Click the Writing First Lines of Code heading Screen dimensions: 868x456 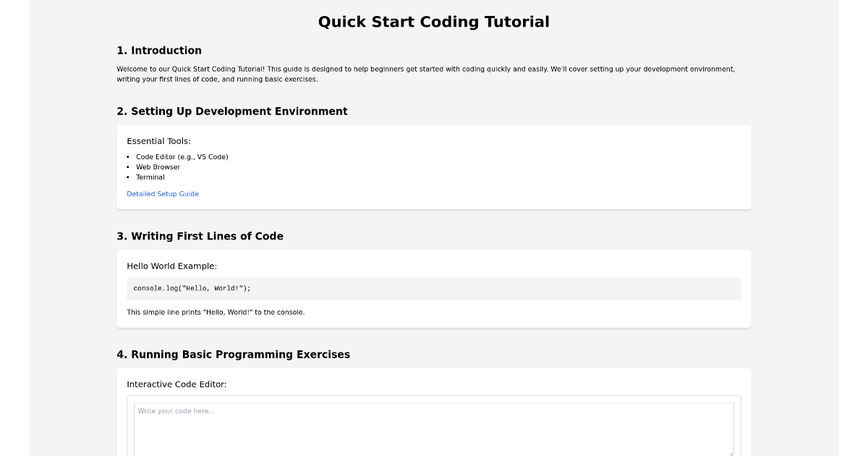(200, 236)
